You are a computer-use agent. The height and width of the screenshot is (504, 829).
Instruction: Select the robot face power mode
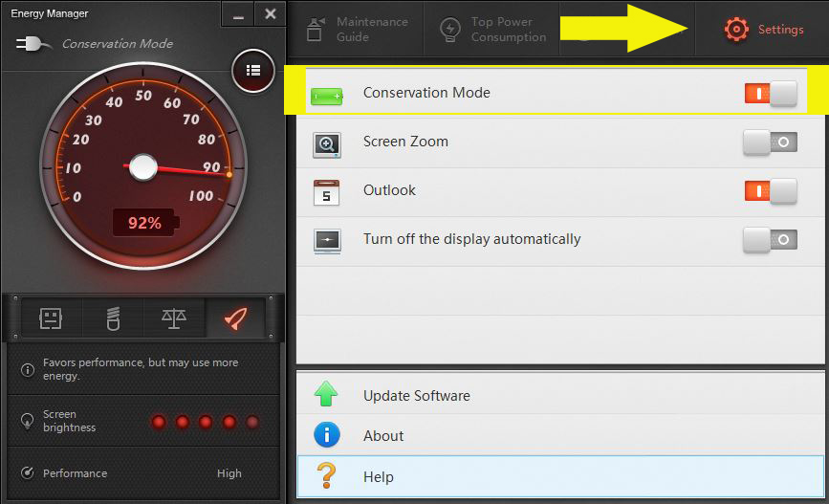51,319
